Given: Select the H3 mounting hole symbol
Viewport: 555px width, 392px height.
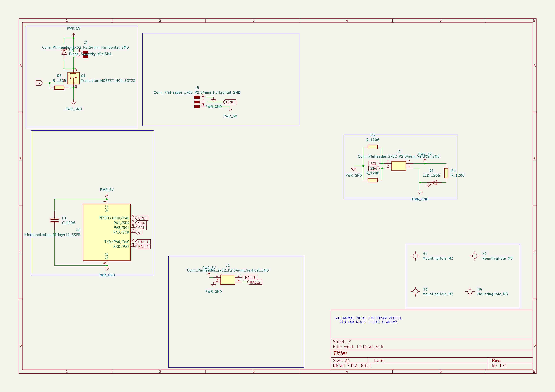Looking at the screenshot, I should (415, 292).
